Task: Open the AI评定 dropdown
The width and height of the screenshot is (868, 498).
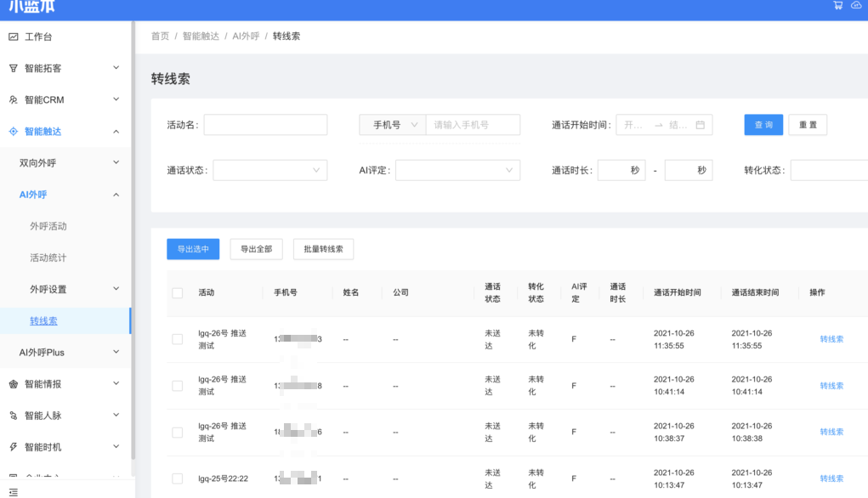Action: point(457,171)
